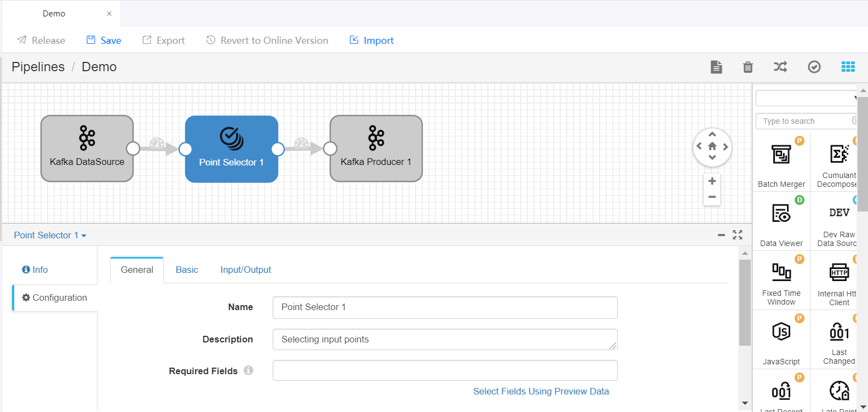Switch to the Input/Output tab
This screenshot has width=868, height=412.
[245, 270]
